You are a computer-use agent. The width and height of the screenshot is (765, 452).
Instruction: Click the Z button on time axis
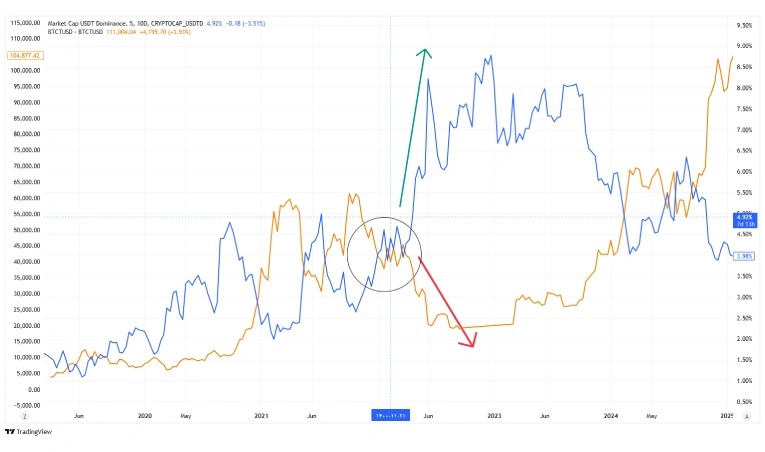(x=23, y=414)
